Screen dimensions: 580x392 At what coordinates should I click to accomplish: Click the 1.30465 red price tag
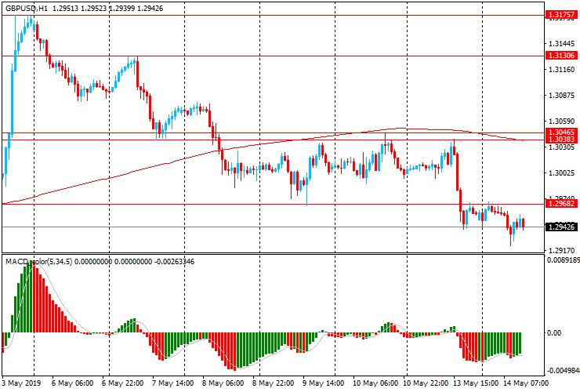(x=560, y=132)
